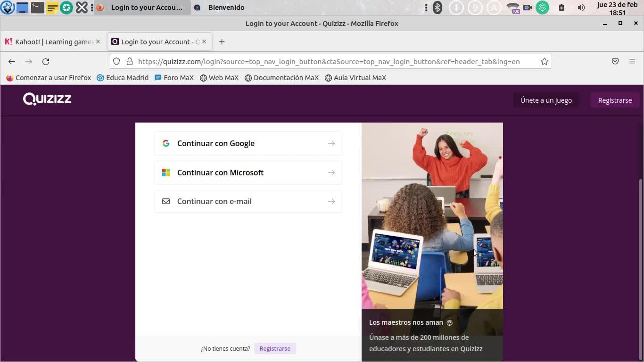Open the battery status indicator
Screen dimensions: 644x362
(x=561, y=8)
